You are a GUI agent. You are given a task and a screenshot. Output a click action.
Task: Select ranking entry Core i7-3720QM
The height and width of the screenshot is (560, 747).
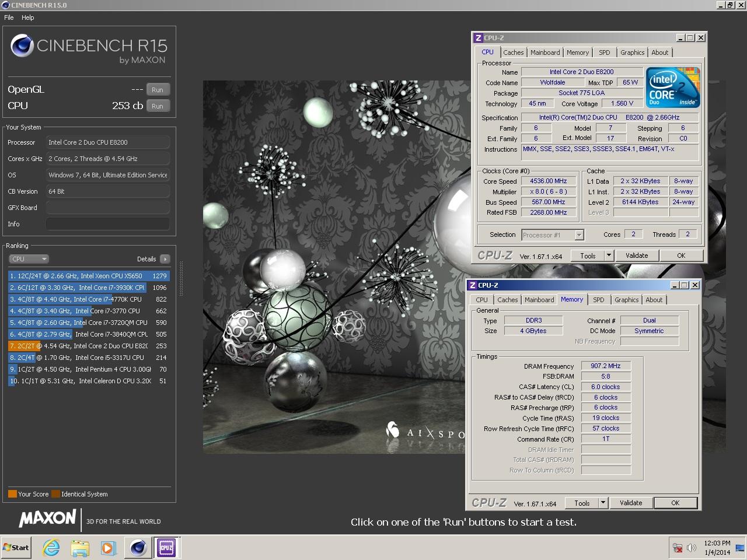coord(89,323)
